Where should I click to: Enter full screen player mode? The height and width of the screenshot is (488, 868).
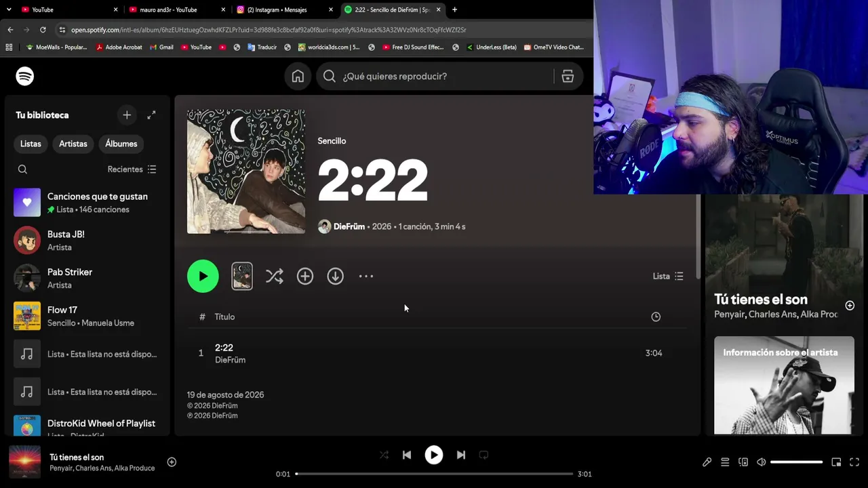pos(854,462)
